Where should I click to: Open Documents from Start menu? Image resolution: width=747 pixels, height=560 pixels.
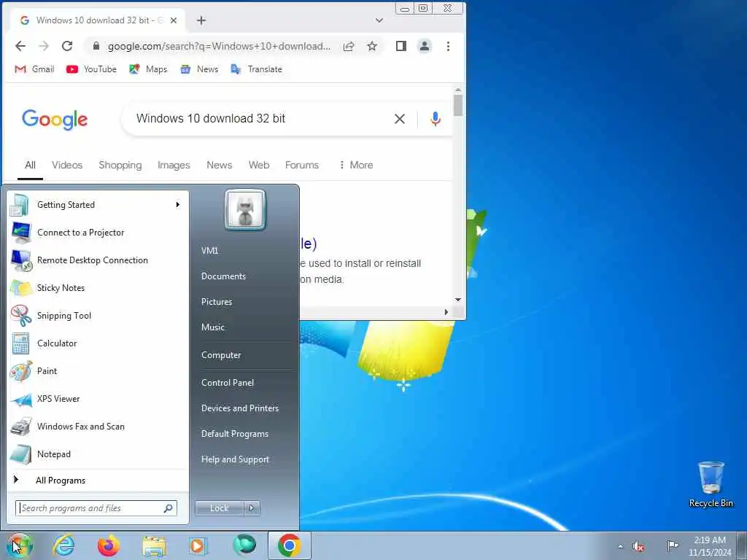(x=223, y=276)
